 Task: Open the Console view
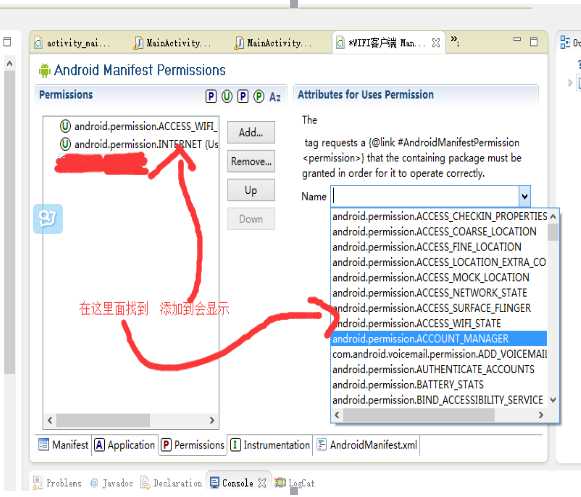[232, 483]
